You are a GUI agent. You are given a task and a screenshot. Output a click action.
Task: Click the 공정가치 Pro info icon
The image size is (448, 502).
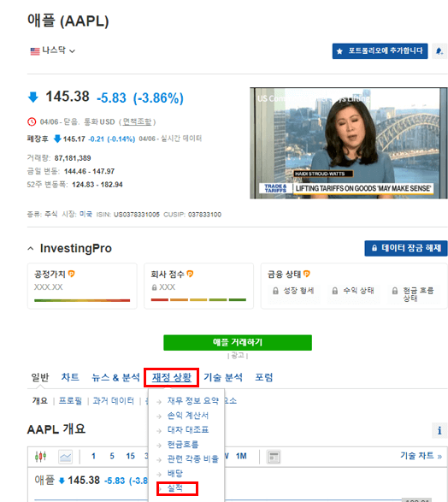pos(71,274)
